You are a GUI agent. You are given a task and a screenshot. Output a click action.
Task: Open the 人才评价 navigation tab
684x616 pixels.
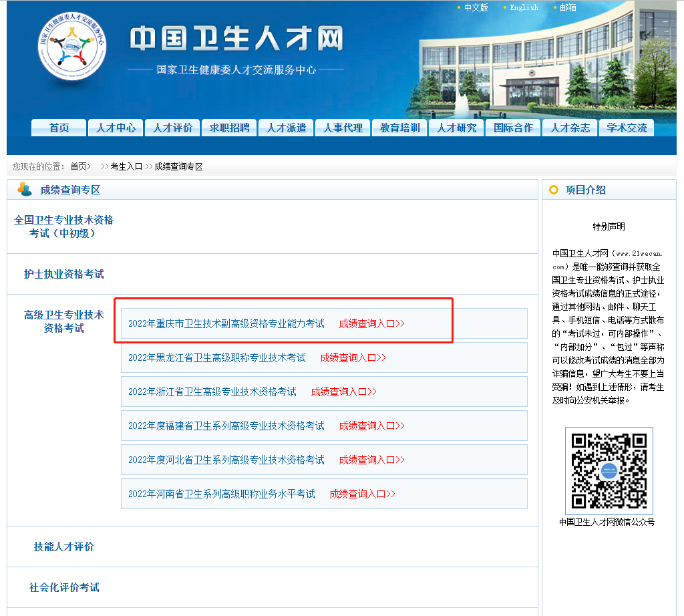[172, 128]
